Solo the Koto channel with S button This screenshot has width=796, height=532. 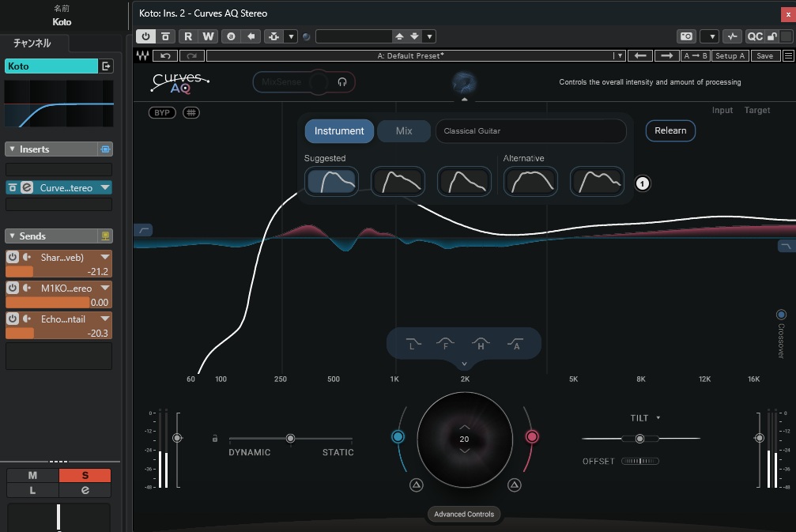[x=85, y=475]
